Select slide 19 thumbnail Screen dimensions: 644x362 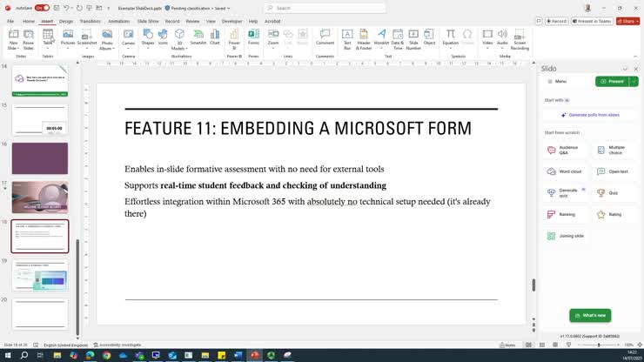click(40, 275)
